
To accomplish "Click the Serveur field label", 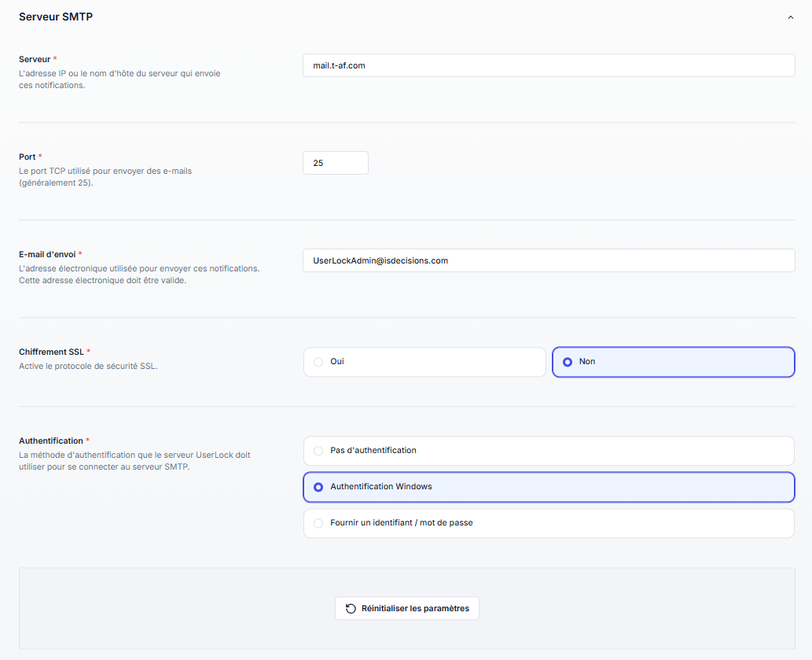I will click(x=35, y=59).
